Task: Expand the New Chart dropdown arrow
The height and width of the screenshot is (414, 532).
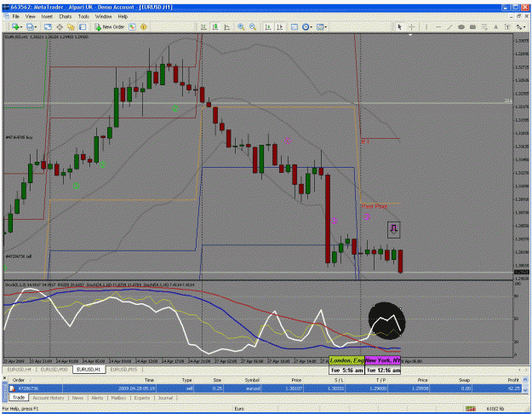Action: [x=21, y=26]
